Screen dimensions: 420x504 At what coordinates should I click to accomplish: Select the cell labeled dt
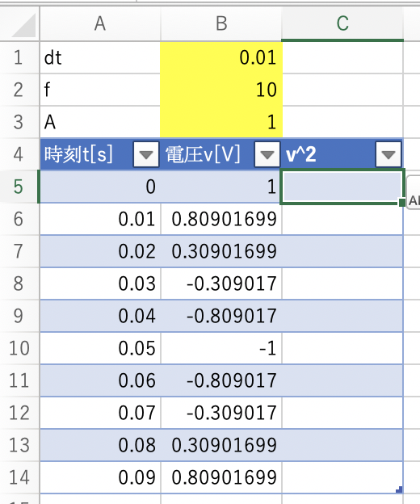[100, 58]
